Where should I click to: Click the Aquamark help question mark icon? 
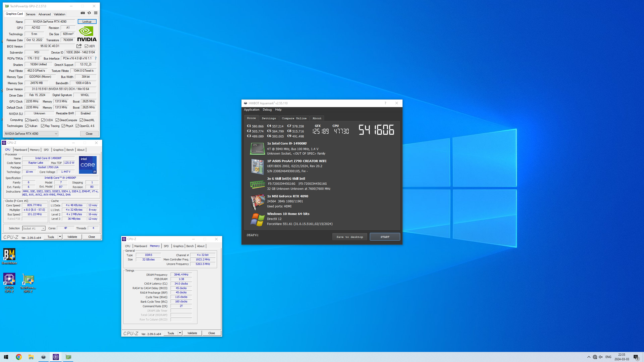(x=385, y=103)
